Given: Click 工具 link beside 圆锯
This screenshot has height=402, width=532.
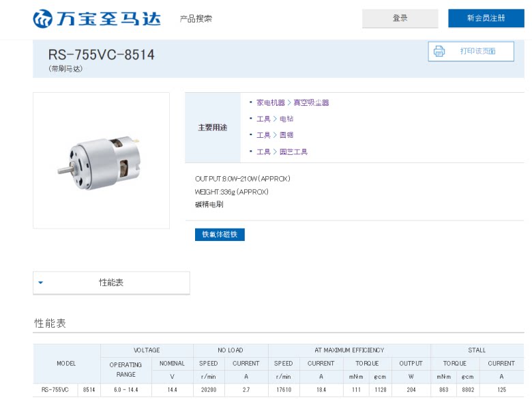Looking at the screenshot, I should (x=263, y=135).
